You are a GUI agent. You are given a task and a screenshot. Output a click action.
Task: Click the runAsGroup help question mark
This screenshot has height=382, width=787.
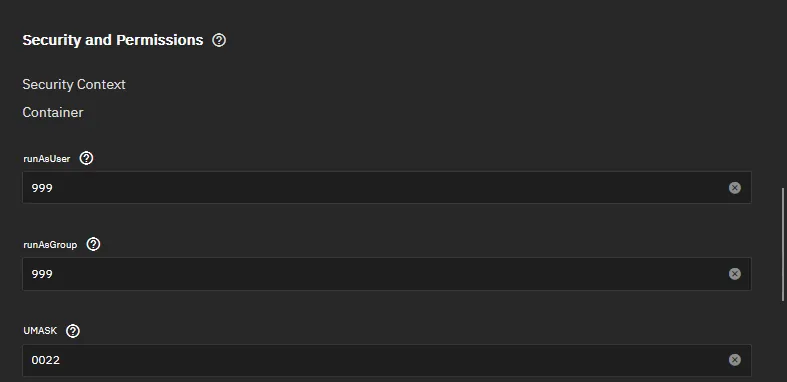(x=93, y=244)
